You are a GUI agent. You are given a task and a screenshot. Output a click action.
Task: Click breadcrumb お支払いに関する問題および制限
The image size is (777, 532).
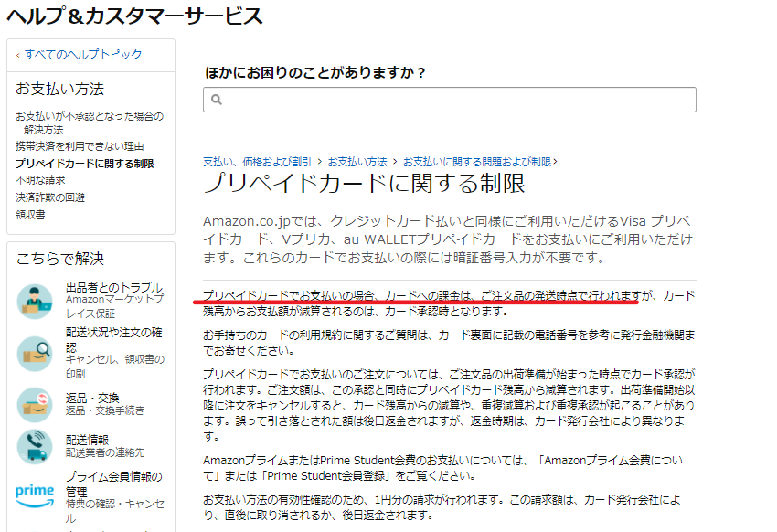[476, 162]
